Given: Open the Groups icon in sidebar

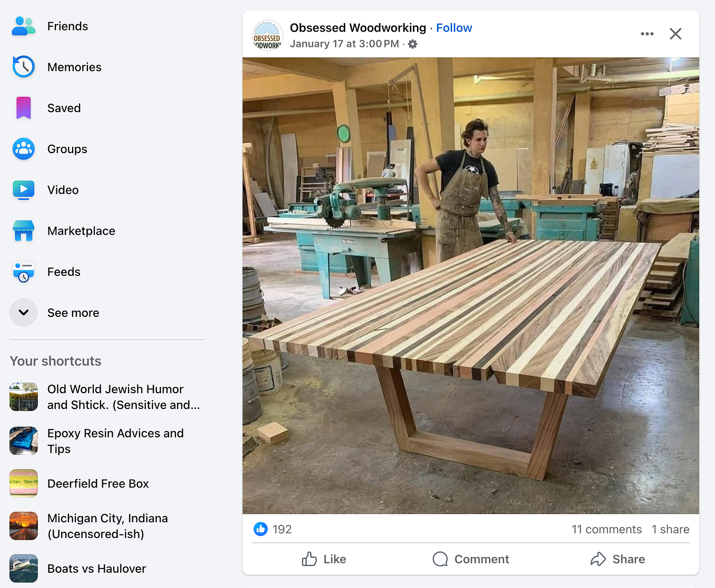Looking at the screenshot, I should coord(24,149).
